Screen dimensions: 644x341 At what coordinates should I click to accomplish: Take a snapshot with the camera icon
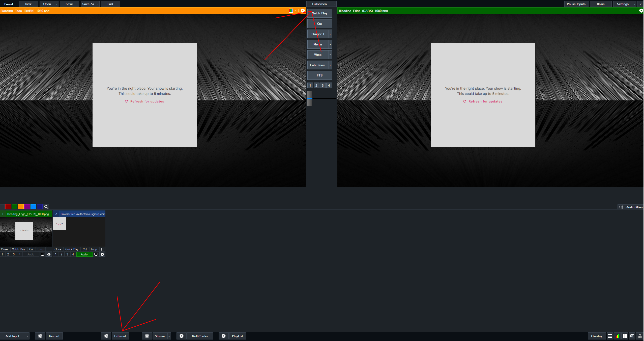click(632, 336)
